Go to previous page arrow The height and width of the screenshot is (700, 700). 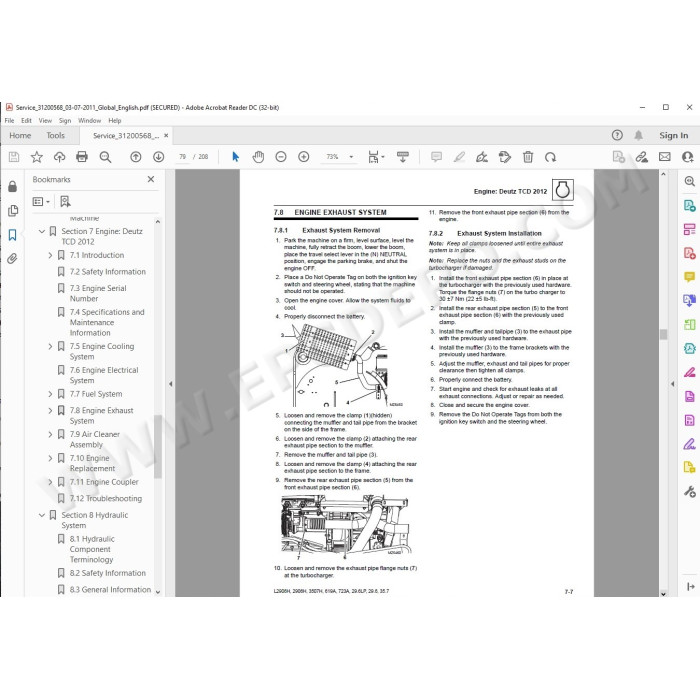[136, 157]
